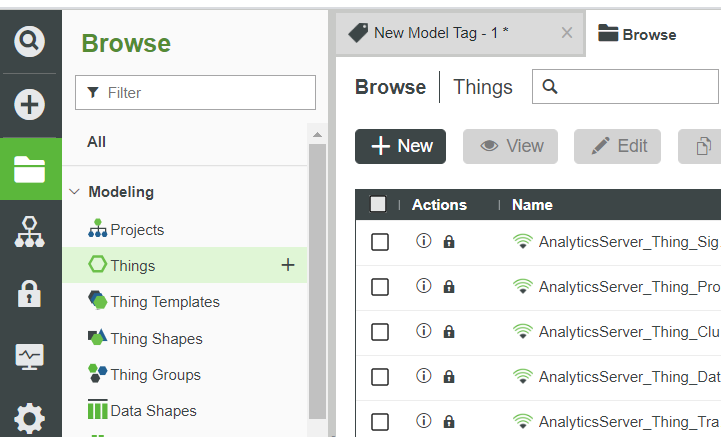Toggle the select-all checkbox in table header
This screenshot has height=437, width=721.
(378, 204)
